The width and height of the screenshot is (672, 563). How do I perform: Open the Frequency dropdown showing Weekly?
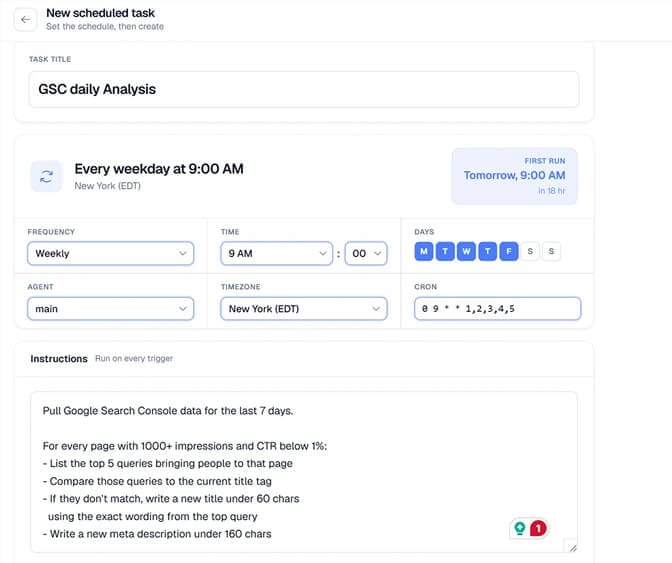point(111,254)
